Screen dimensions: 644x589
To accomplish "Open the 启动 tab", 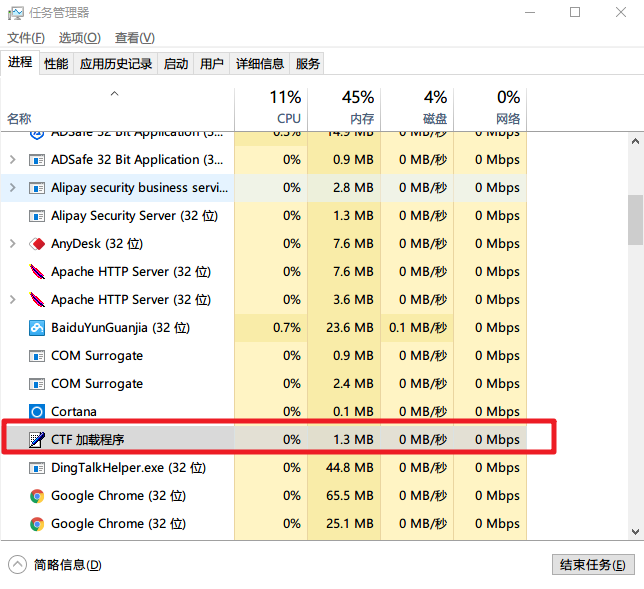I will pos(176,64).
